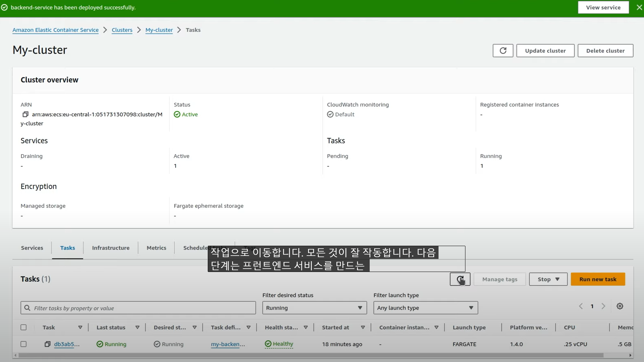644x362 pixels.
Task: Click Delete cluster button
Action: point(605,51)
